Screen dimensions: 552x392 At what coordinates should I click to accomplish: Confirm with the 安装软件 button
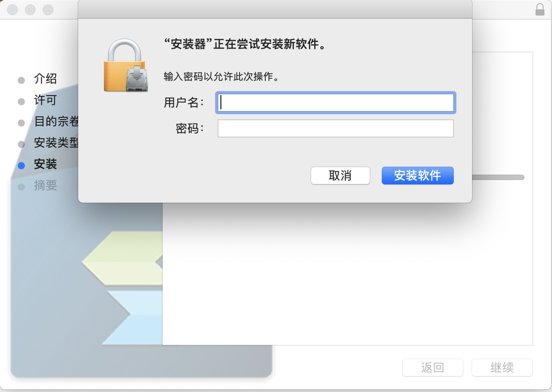[x=418, y=176]
